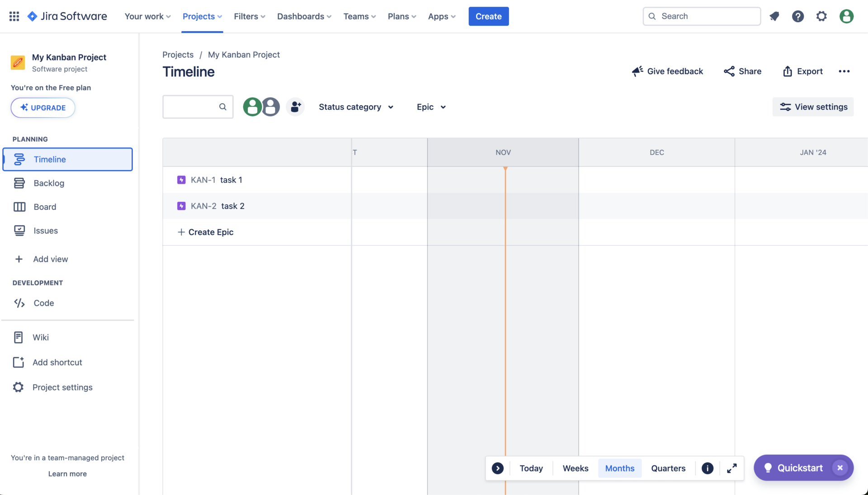Image resolution: width=868 pixels, height=495 pixels.
Task: Select Backlog from the planning sidebar
Action: click(49, 183)
